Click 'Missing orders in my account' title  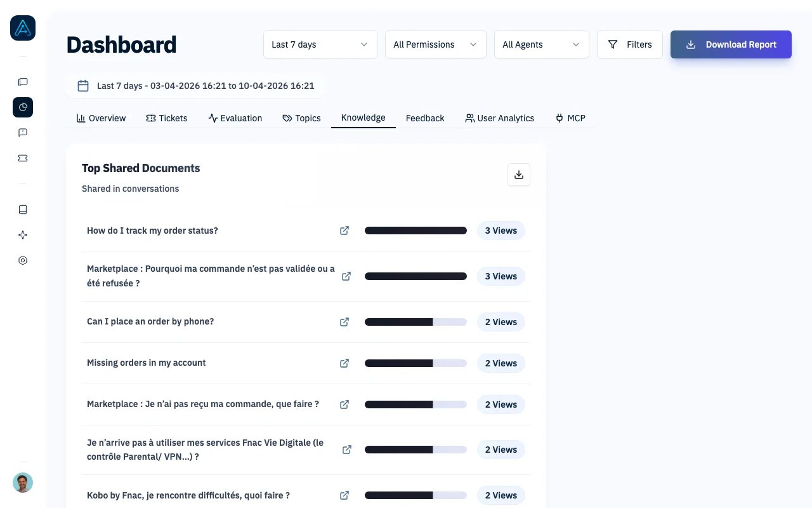coord(147,363)
